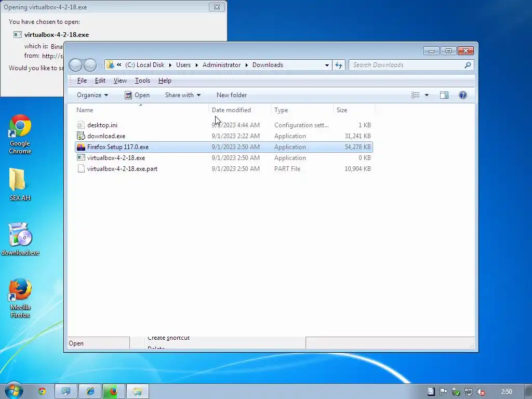Open the view options dropdown arrow
Viewport: 532px width, 399px height.
pos(427,95)
